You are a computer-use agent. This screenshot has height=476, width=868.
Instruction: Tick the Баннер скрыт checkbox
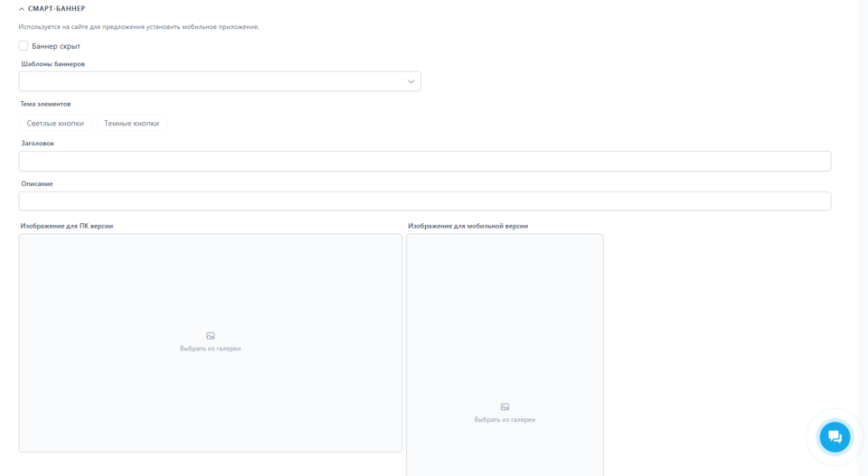pyautogui.click(x=24, y=45)
